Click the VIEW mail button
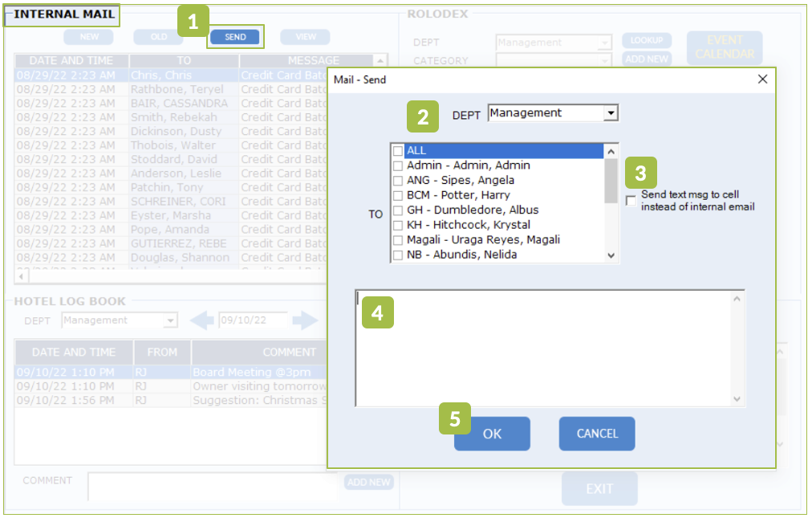The width and height of the screenshot is (812, 518). 305,37
